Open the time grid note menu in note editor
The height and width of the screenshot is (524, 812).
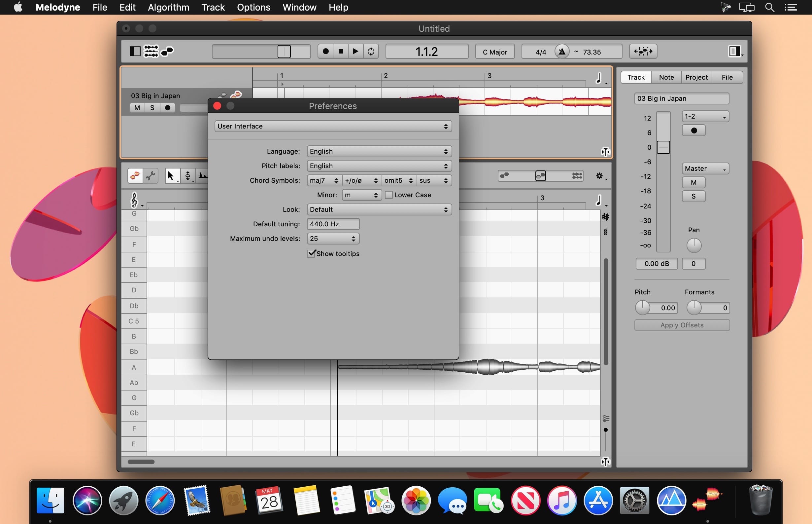coord(601,201)
